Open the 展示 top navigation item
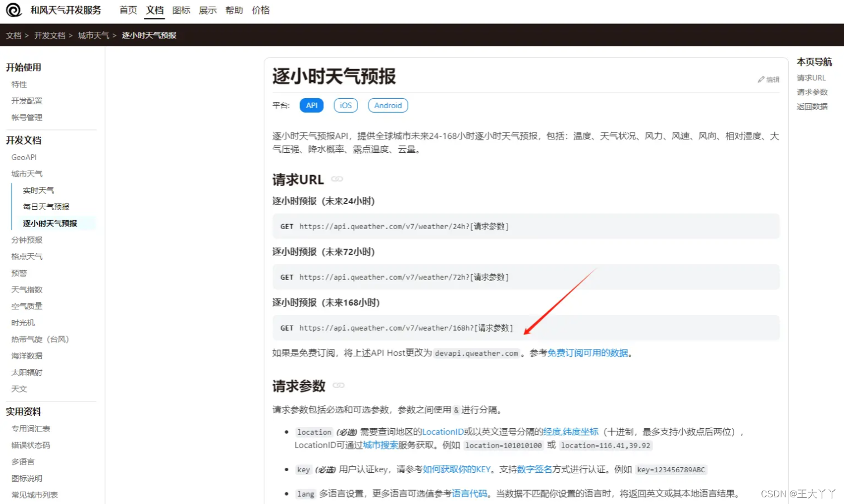Viewport: 844px width, 504px height. [208, 10]
